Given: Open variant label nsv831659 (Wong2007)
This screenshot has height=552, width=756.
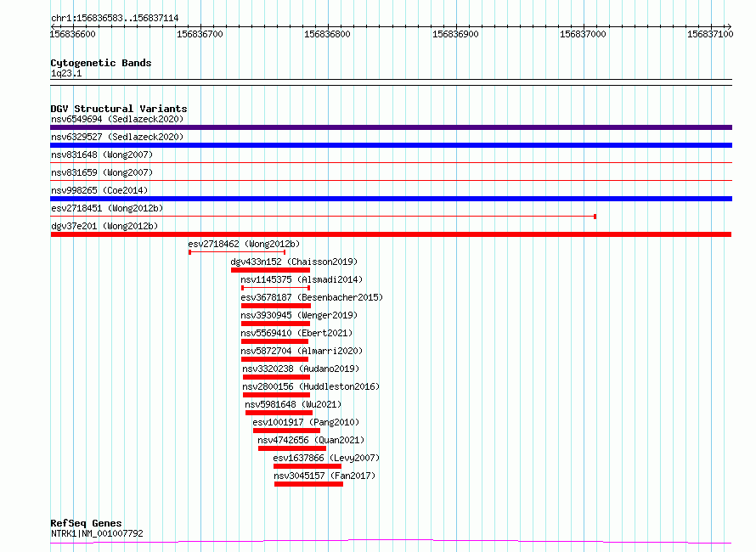Looking at the screenshot, I should pyautogui.click(x=102, y=172).
